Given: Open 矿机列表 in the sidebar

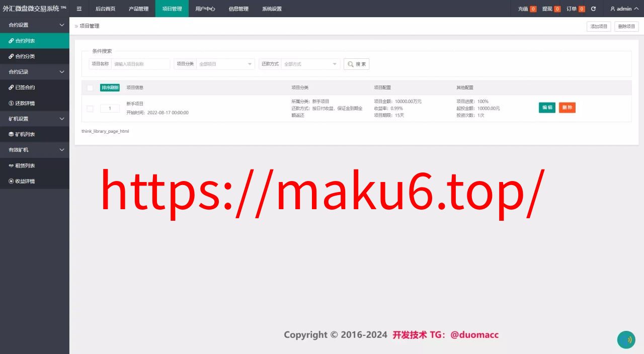Looking at the screenshot, I should click(35, 134).
